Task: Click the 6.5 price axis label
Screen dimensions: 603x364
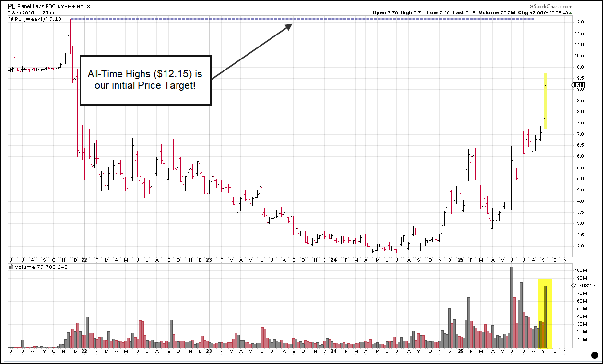Action: (579, 145)
